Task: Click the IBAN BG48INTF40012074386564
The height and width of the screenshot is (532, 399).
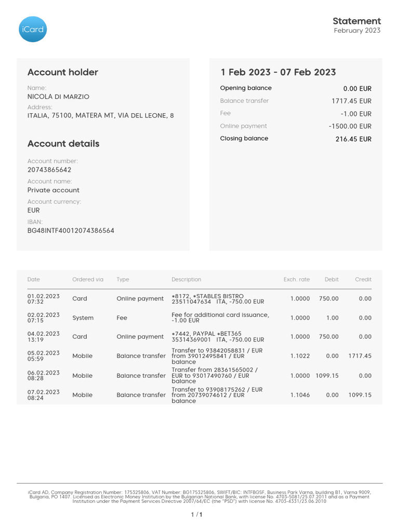Action: click(x=71, y=231)
